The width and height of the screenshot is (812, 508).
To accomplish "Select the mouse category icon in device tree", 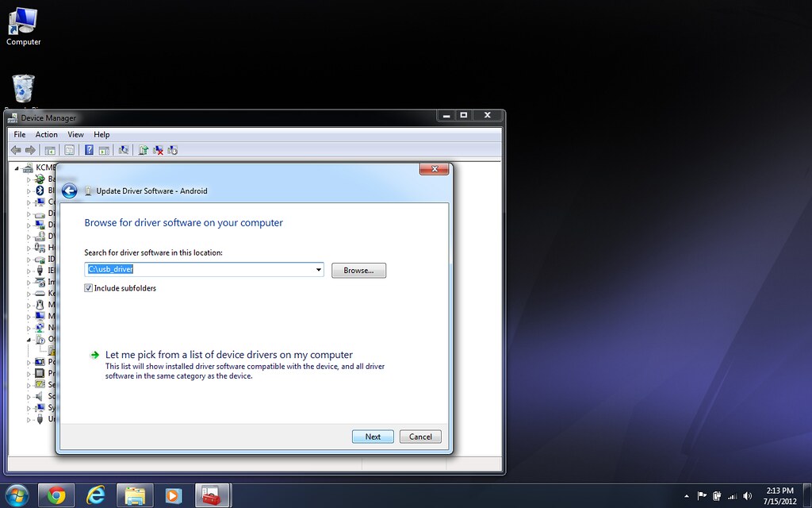I will pyautogui.click(x=40, y=304).
